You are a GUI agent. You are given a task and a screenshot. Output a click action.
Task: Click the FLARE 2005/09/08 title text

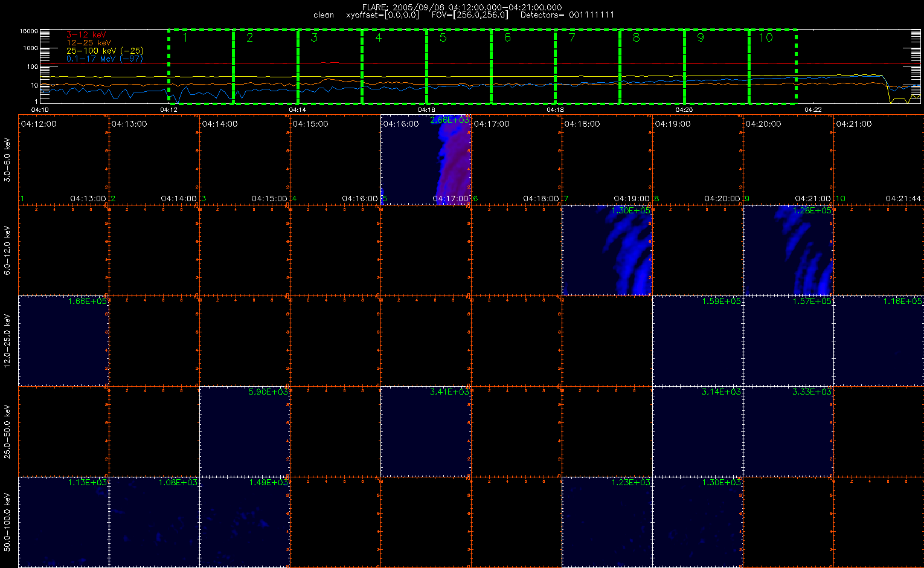click(462, 7)
